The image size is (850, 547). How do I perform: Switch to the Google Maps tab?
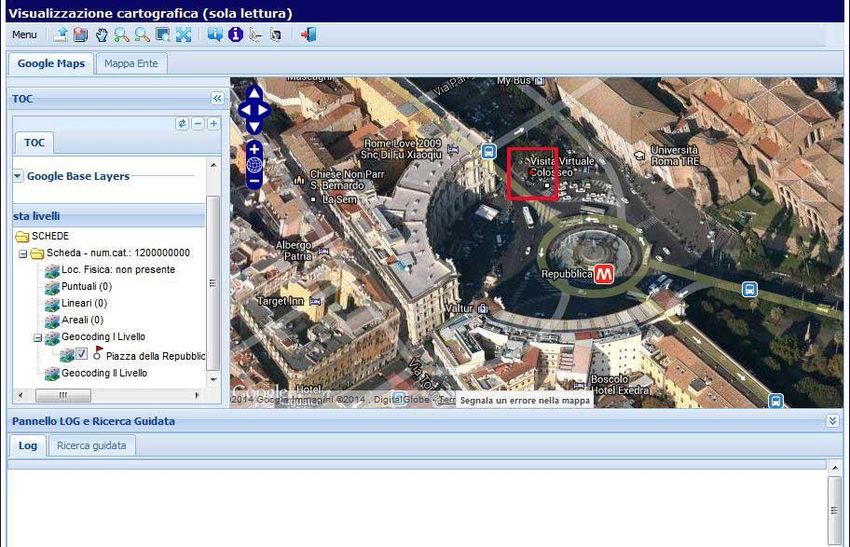[51, 63]
